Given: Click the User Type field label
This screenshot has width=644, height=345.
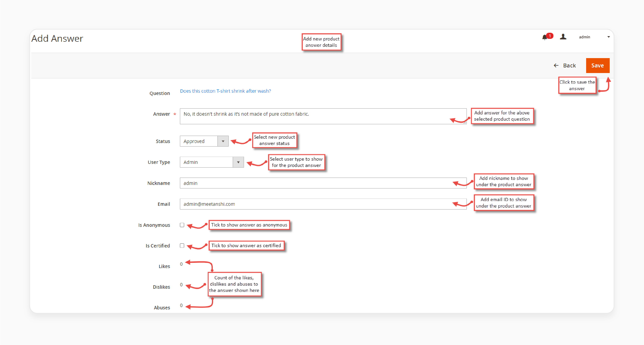Looking at the screenshot, I should [x=159, y=162].
